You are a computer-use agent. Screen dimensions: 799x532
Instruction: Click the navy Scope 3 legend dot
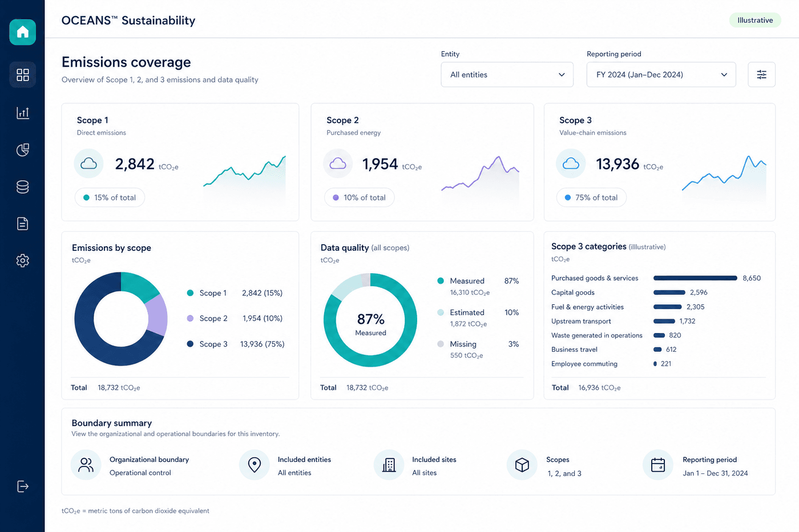click(x=190, y=344)
